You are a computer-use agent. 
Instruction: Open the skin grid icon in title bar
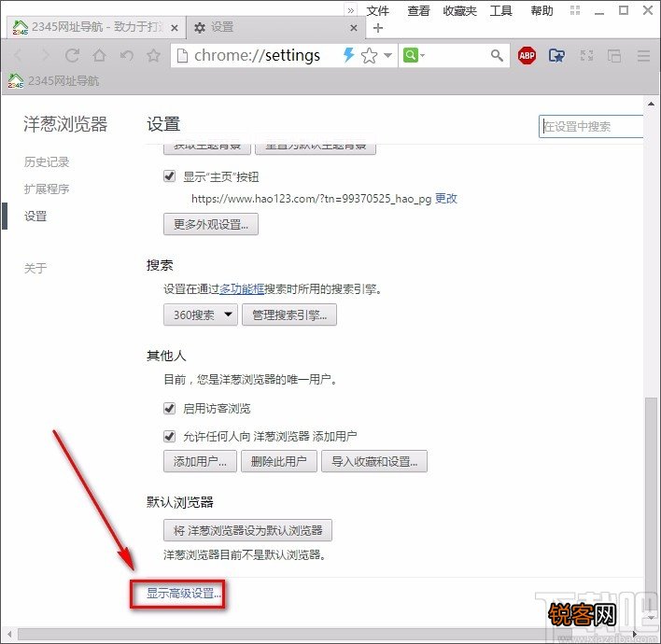575,10
